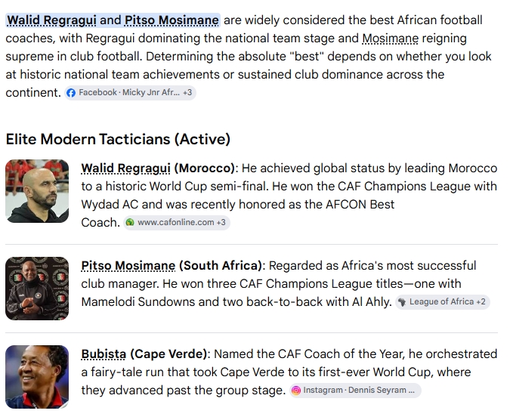Click the Instagram icon in source chip

[295, 391]
